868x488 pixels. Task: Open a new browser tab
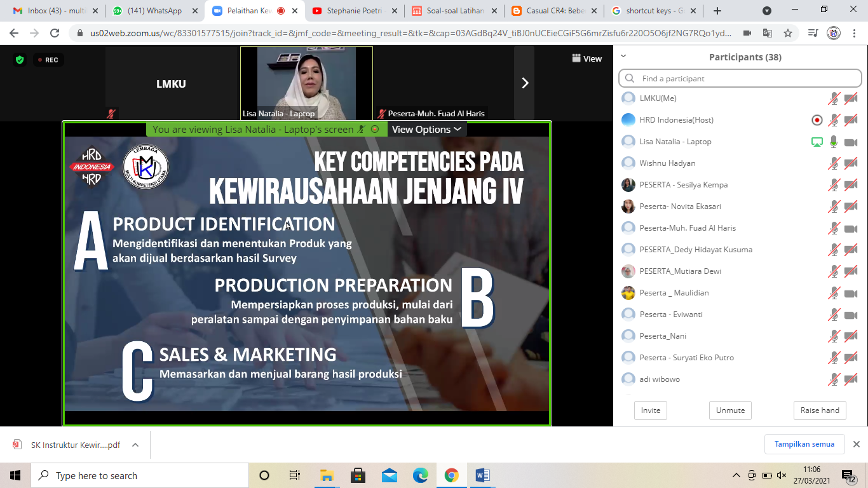(717, 11)
